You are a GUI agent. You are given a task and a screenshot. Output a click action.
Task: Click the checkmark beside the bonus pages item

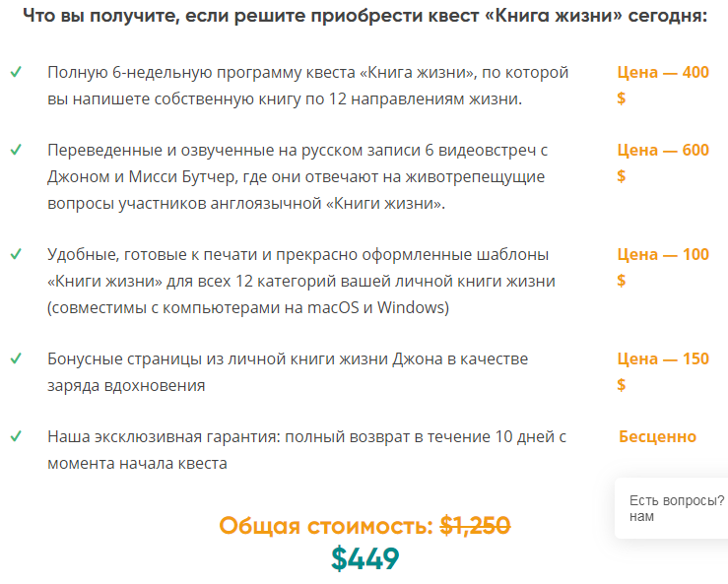point(16,358)
